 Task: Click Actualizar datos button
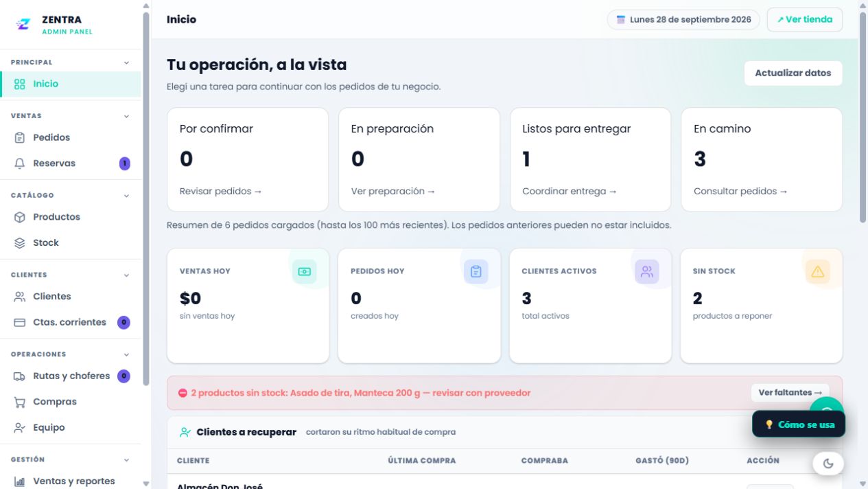tap(793, 73)
